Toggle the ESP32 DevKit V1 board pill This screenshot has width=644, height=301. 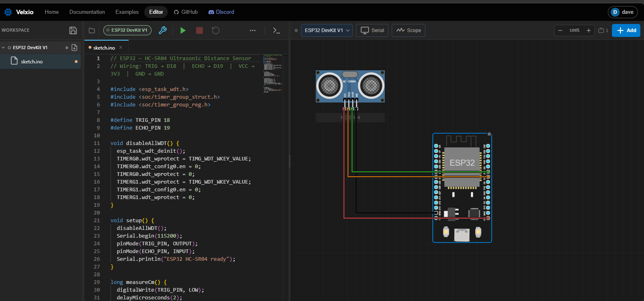127,30
